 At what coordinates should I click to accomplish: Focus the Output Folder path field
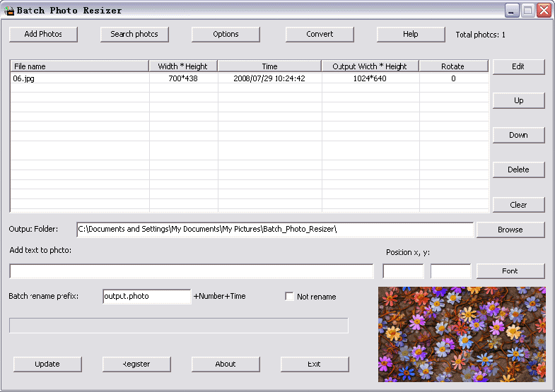275,230
